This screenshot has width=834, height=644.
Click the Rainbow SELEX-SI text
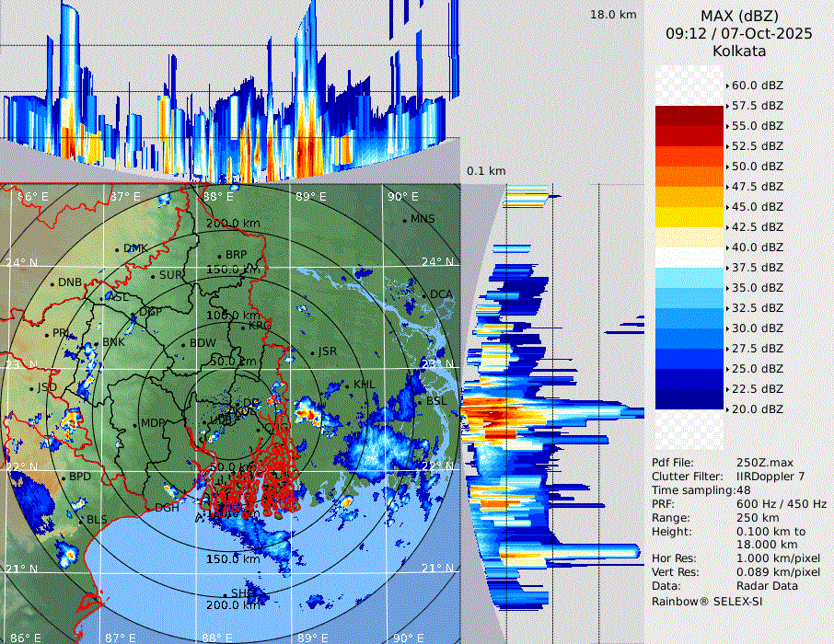click(x=707, y=601)
